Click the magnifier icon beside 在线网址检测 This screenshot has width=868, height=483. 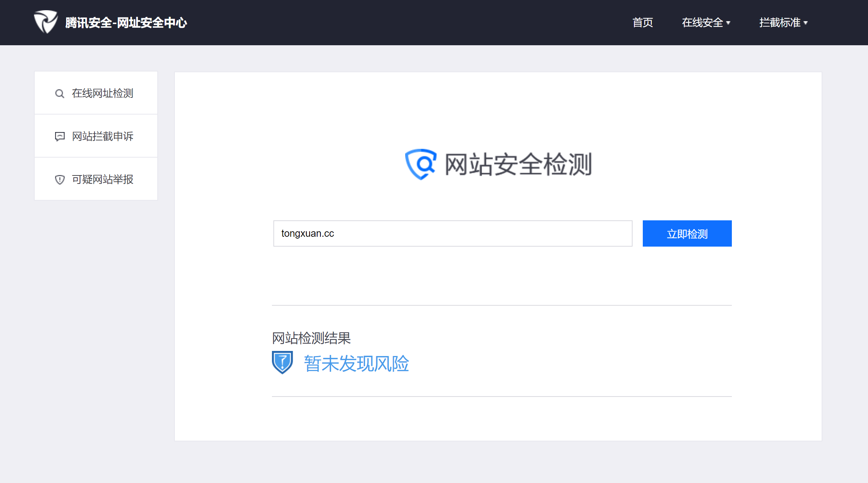tap(59, 94)
